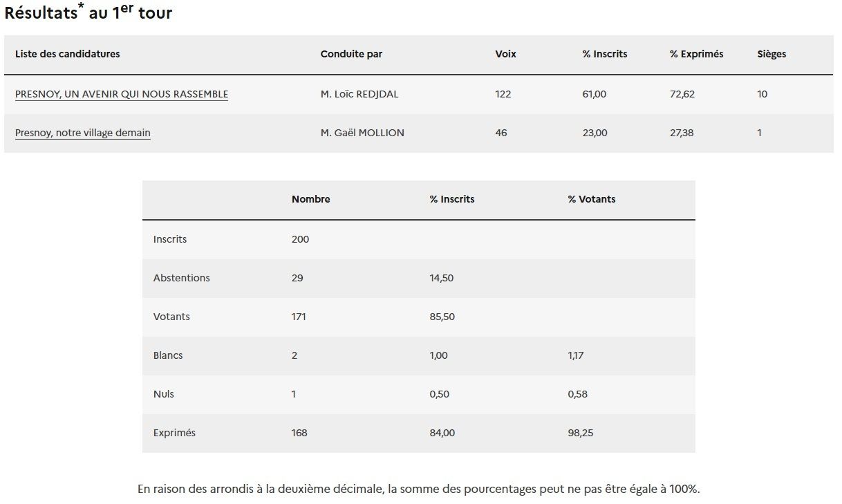
Task: Click the 98,25 value in Exprimés row
Action: pos(581,433)
